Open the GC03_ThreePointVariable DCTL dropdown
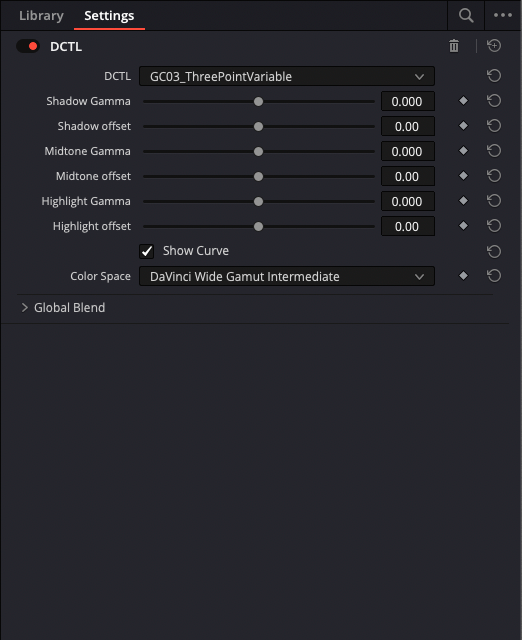The height and width of the screenshot is (640, 522). click(x=287, y=76)
